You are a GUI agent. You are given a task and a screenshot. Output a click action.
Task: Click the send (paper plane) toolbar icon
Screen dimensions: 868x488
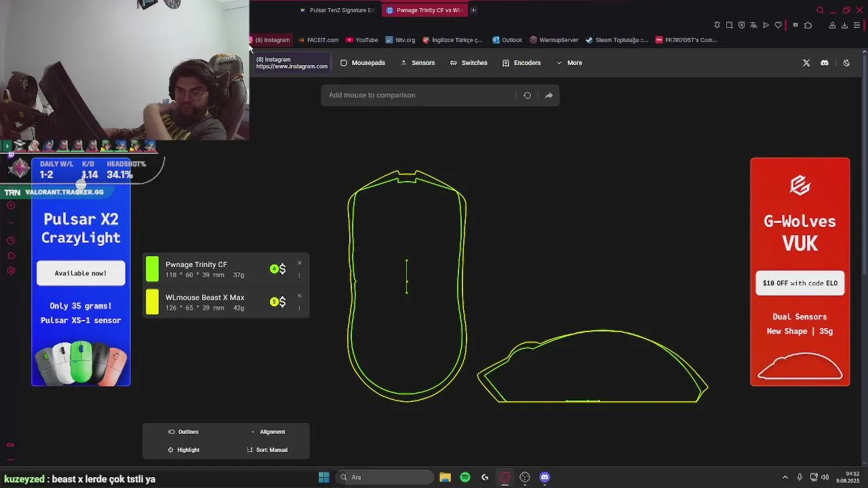pyautogui.click(x=766, y=26)
